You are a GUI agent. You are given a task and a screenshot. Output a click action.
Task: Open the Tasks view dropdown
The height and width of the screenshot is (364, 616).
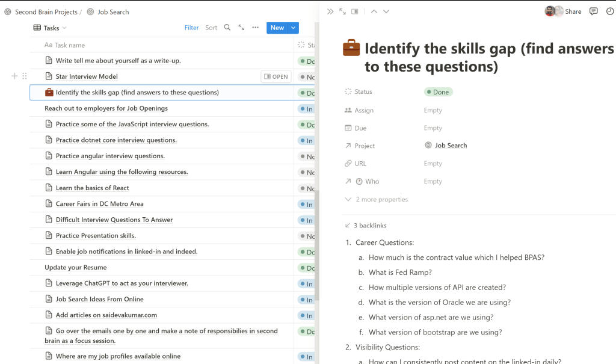51,28
